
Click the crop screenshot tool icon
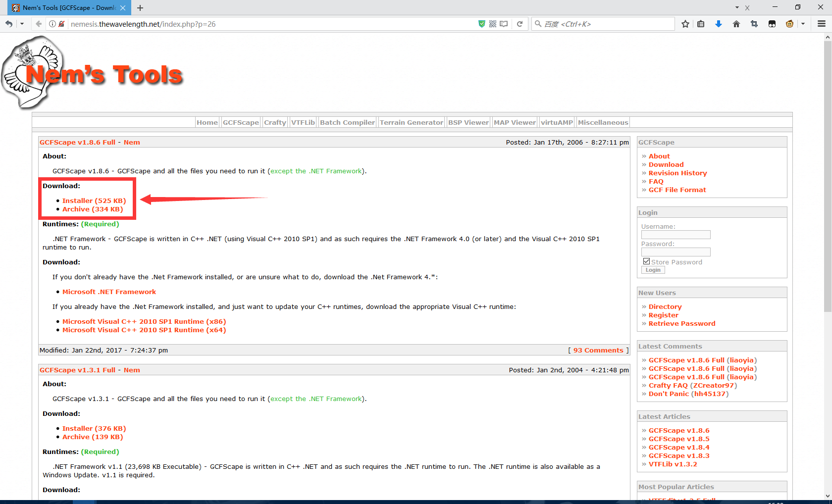(x=754, y=24)
